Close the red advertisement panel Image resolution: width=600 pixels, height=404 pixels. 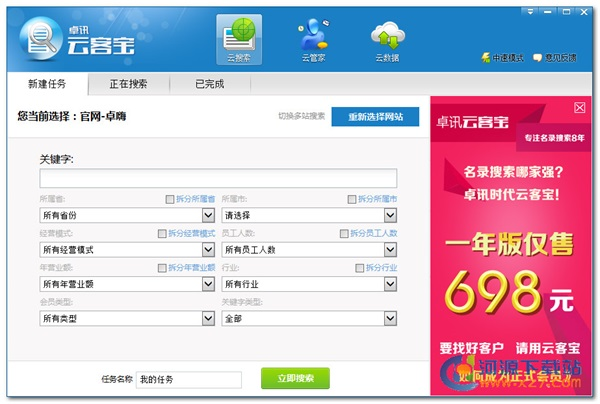(579, 107)
